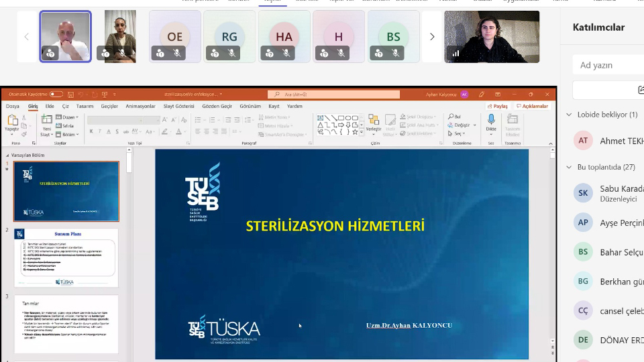Screen dimensions: 644x362
Task: Click the Açıklamalar comments button
Action: click(533, 106)
